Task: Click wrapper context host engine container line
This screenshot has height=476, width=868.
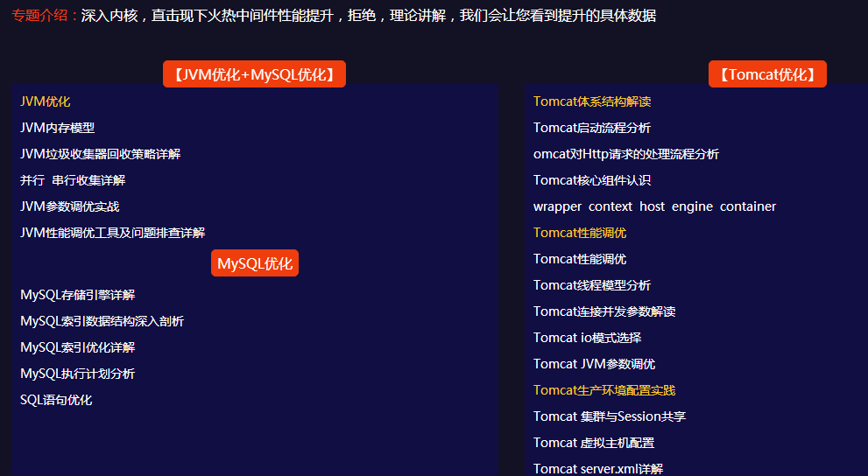Action: (x=654, y=206)
